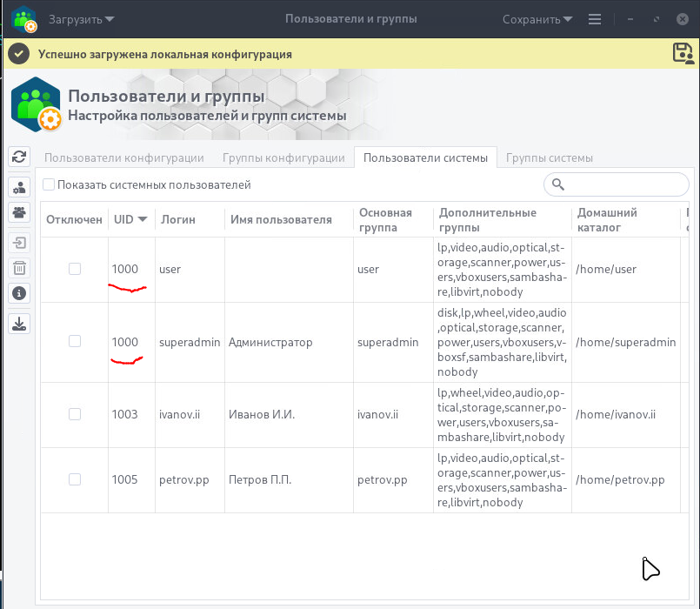This screenshot has height=609, width=700.
Task: Click the refresh icon in the sidebar
Action: pyautogui.click(x=18, y=157)
